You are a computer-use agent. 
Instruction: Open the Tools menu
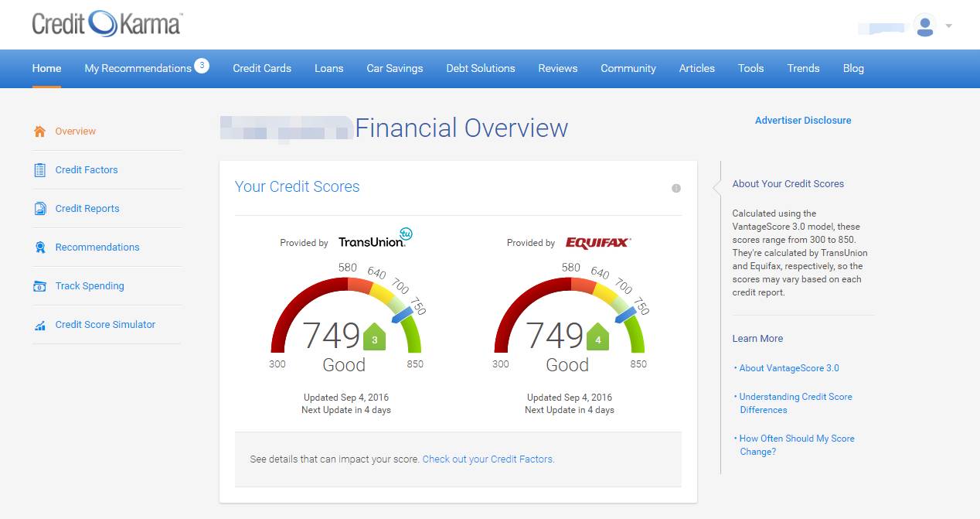(750, 68)
